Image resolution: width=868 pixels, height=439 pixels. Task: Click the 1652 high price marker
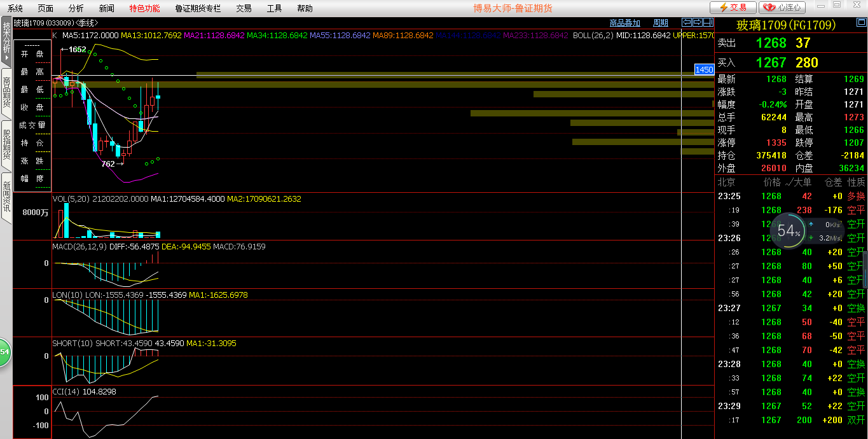tap(74, 49)
